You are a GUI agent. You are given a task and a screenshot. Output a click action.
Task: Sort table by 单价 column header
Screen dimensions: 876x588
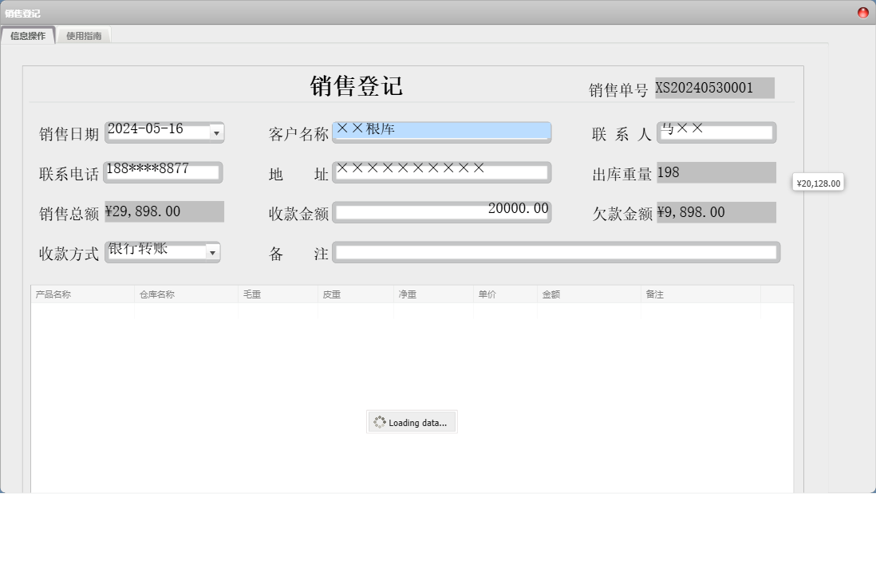(504, 294)
